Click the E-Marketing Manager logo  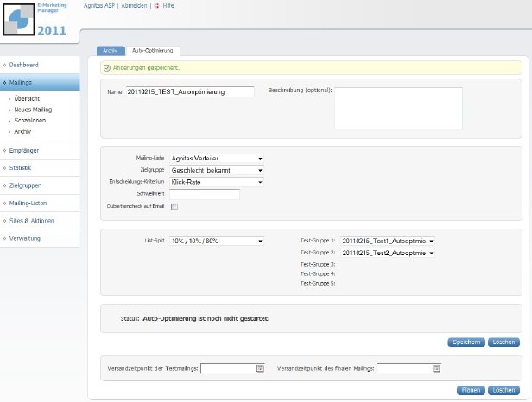[19, 20]
